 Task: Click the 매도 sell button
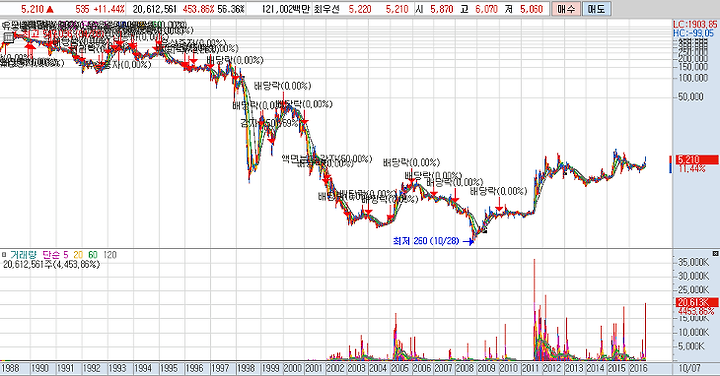tap(596, 9)
